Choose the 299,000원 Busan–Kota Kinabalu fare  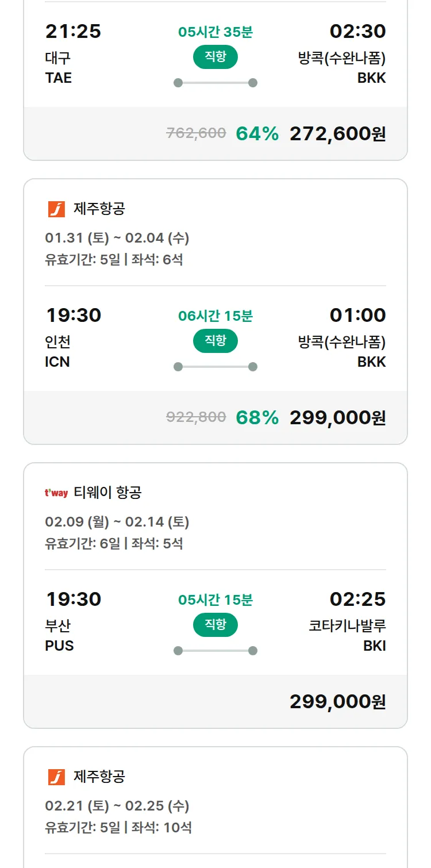tap(337, 702)
